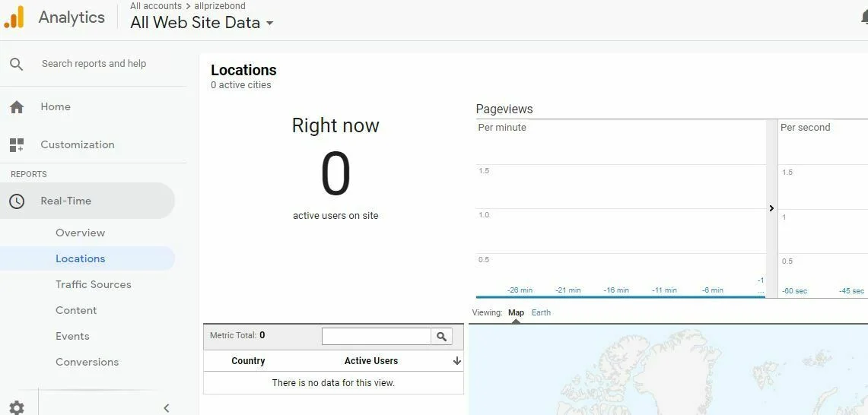Open the Customization menu
The image size is (868, 415).
[78, 145]
